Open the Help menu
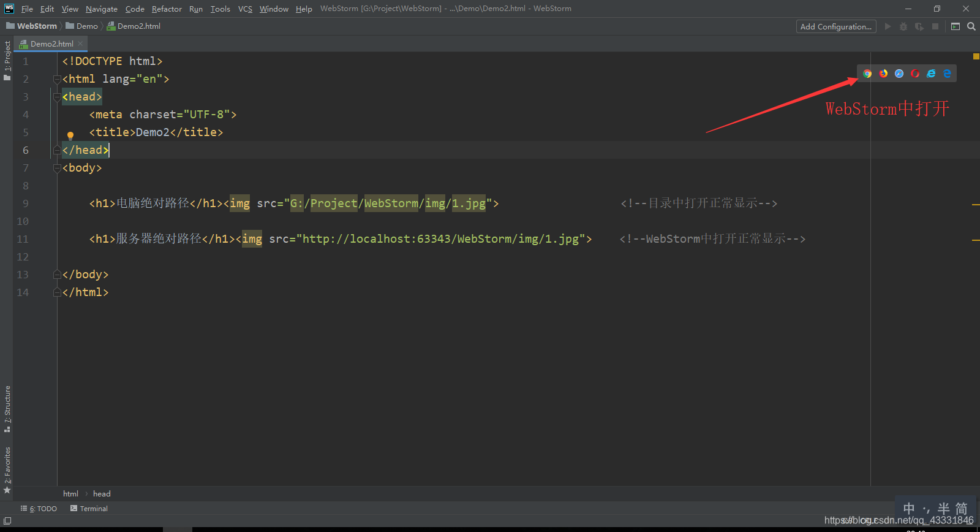This screenshot has height=532, width=980. point(304,9)
